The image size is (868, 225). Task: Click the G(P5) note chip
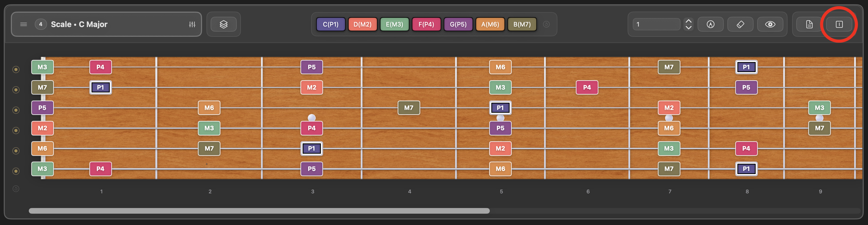458,24
